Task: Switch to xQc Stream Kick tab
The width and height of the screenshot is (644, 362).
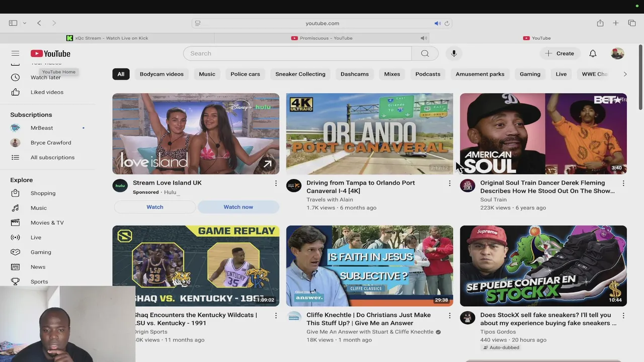Action: [x=107, y=38]
